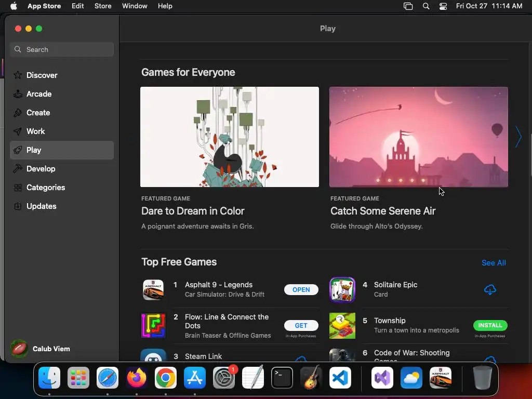The width and height of the screenshot is (532, 399).
Task: Click the Asphalt 9 - Legends title text
Action: [219, 285]
